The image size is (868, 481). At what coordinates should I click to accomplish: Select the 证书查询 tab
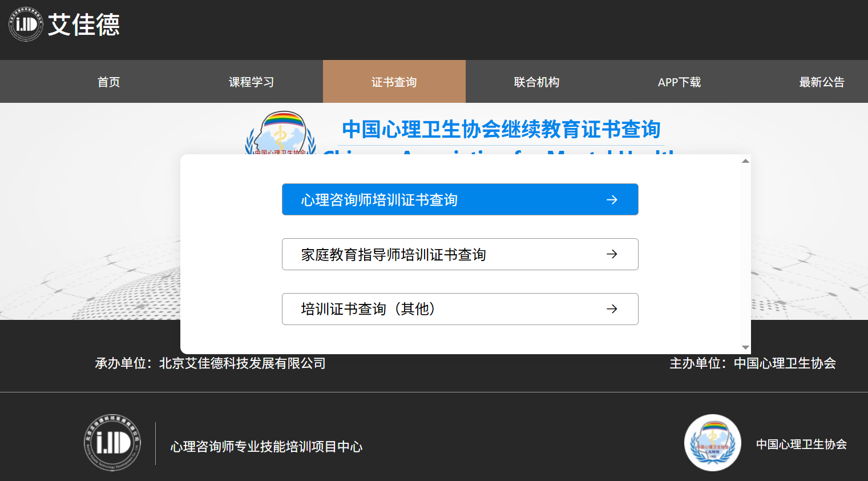click(394, 82)
